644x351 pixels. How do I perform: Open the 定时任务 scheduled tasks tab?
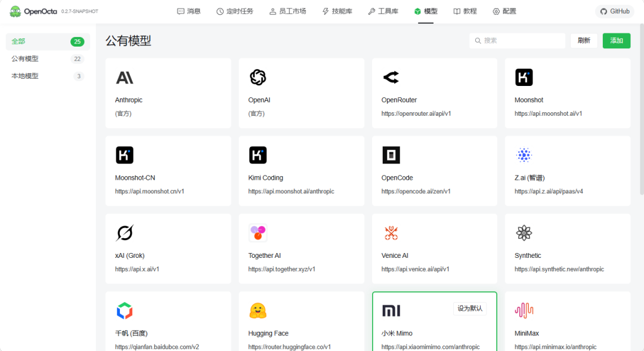coord(235,11)
